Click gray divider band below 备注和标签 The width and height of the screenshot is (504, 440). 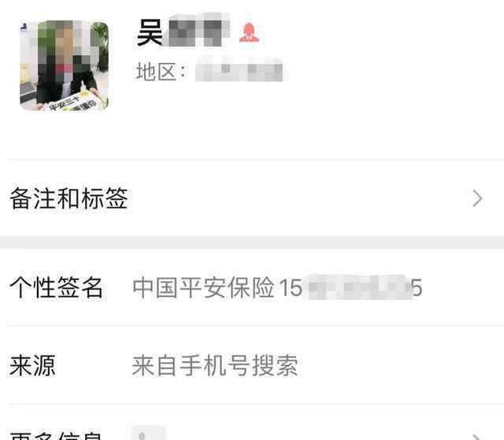pyautogui.click(x=252, y=242)
